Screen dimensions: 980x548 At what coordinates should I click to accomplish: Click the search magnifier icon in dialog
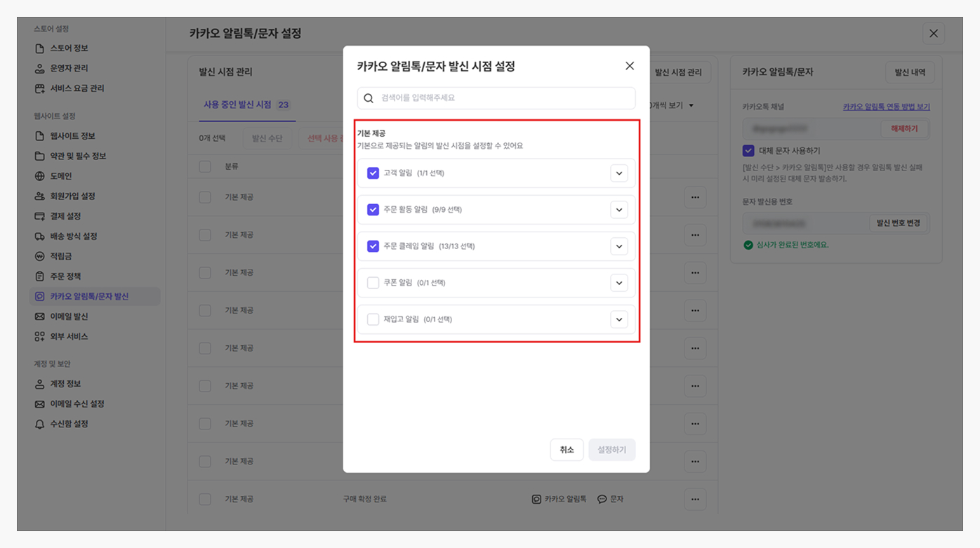369,98
